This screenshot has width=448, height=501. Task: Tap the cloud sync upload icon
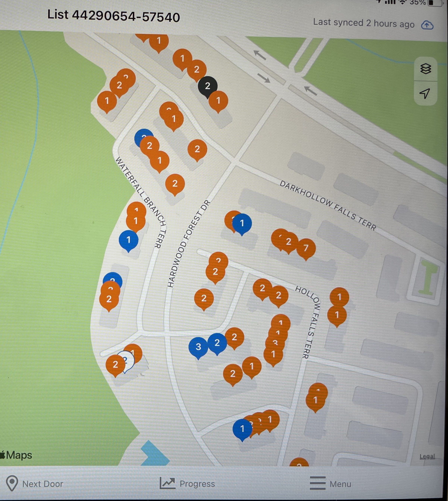click(x=427, y=25)
